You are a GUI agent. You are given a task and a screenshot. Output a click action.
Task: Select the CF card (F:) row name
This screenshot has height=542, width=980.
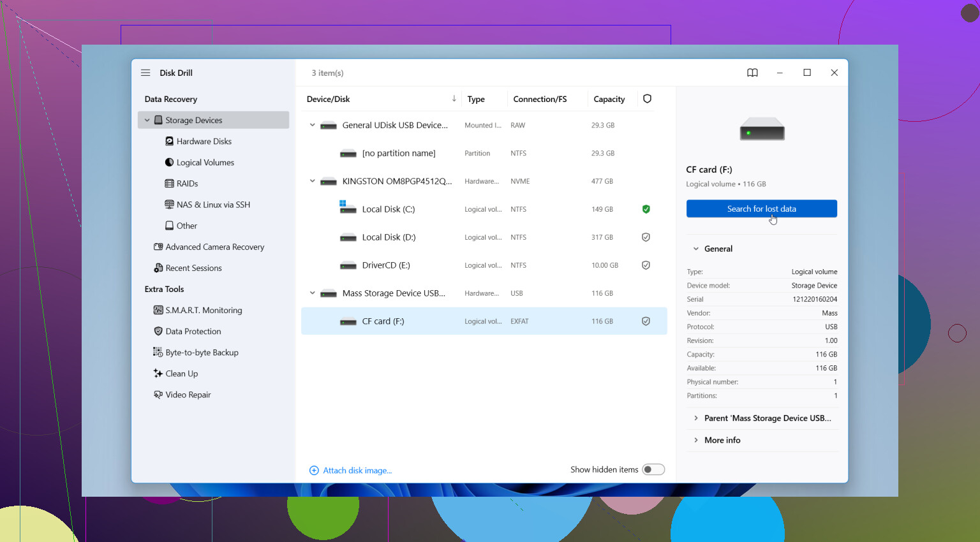tap(383, 321)
